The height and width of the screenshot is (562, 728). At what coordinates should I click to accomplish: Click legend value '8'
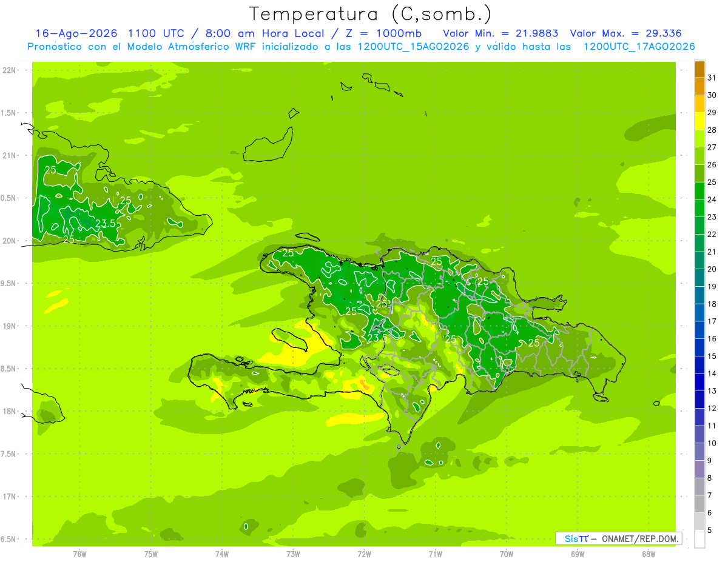[710, 478]
